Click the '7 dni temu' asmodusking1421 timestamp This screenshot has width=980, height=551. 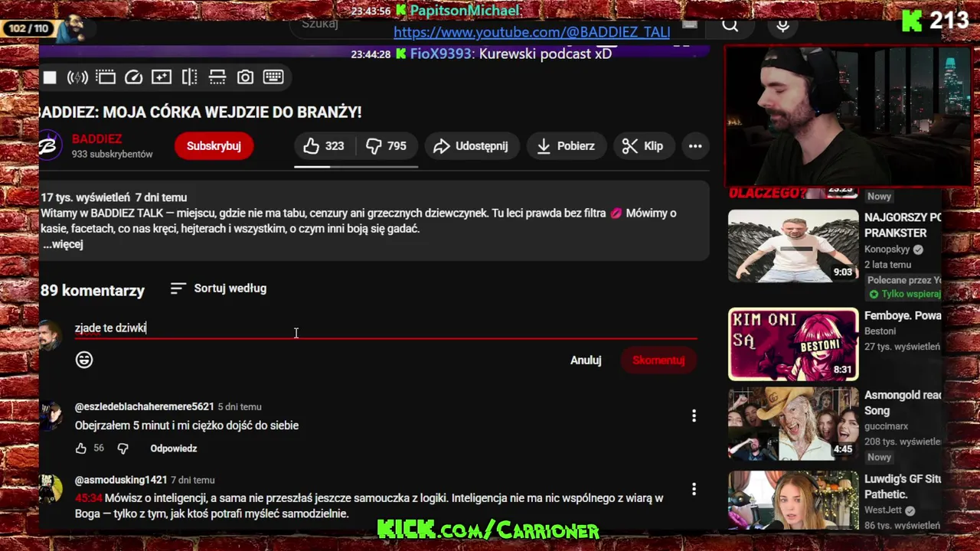tap(192, 480)
